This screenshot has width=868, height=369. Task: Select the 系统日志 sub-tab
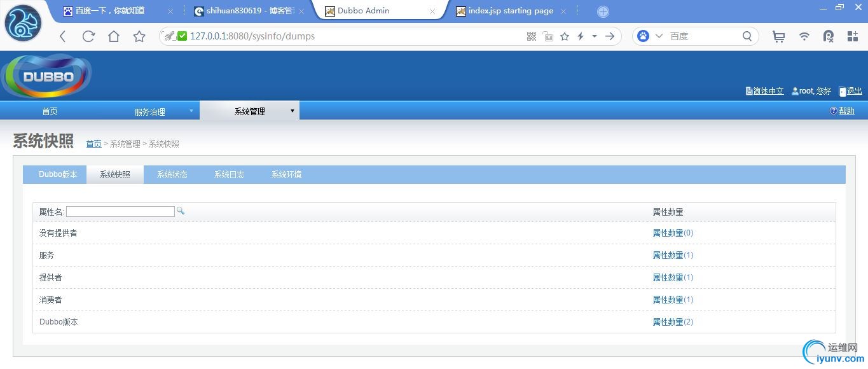click(230, 174)
